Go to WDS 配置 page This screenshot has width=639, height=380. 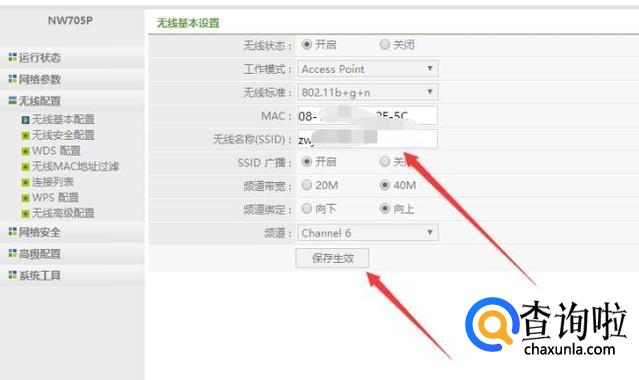pos(56,151)
